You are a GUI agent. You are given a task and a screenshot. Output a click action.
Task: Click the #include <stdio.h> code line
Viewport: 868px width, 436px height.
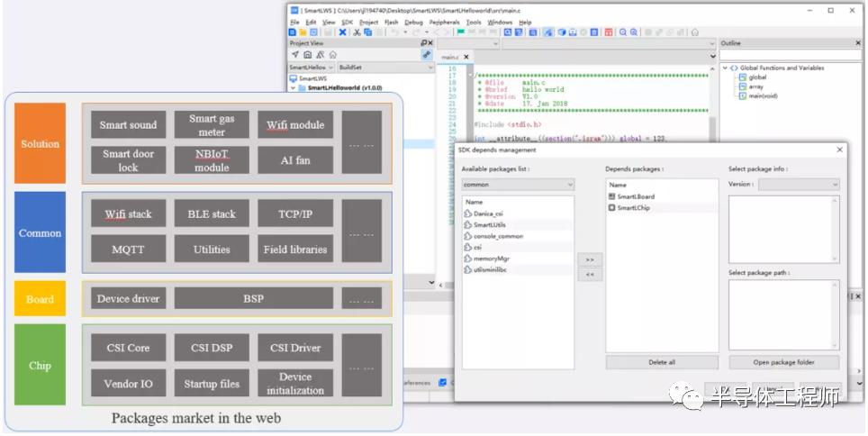[x=508, y=125]
